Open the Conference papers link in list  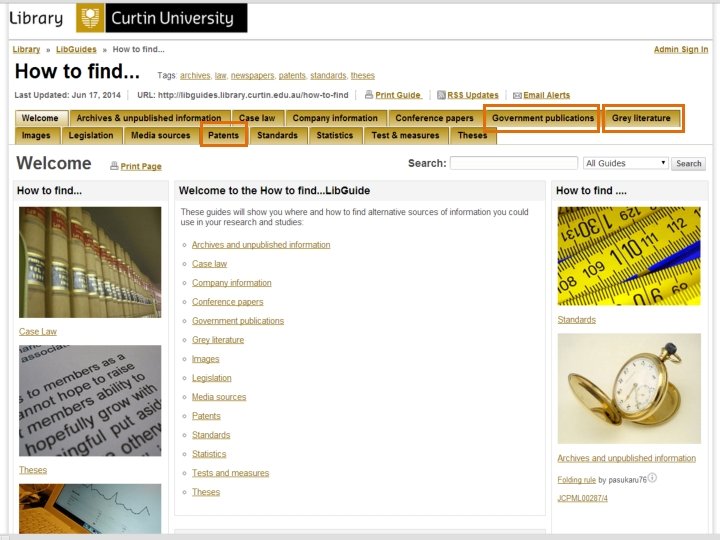point(227,302)
